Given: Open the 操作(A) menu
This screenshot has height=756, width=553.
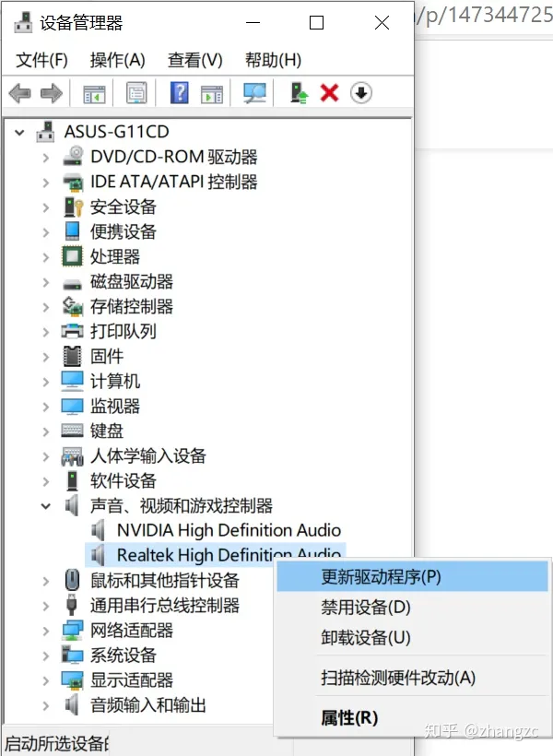Looking at the screenshot, I should coord(117,60).
